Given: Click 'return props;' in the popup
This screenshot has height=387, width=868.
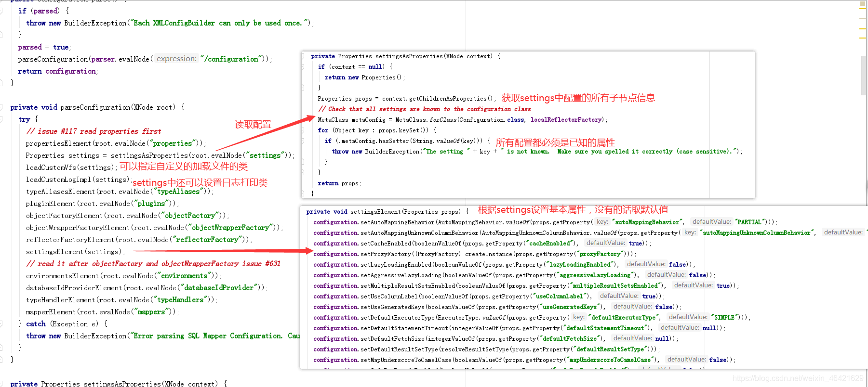Looking at the screenshot, I should click(x=339, y=183).
